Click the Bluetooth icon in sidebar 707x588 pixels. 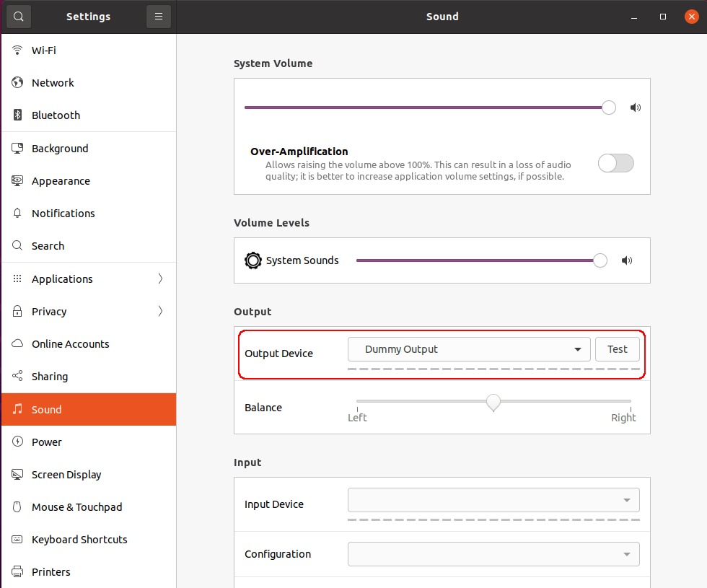(x=18, y=115)
